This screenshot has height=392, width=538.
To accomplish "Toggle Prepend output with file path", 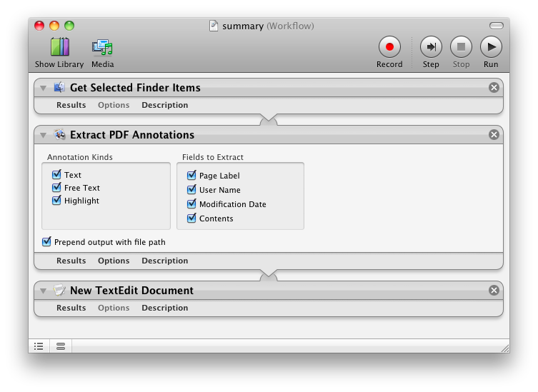I will click(x=46, y=242).
